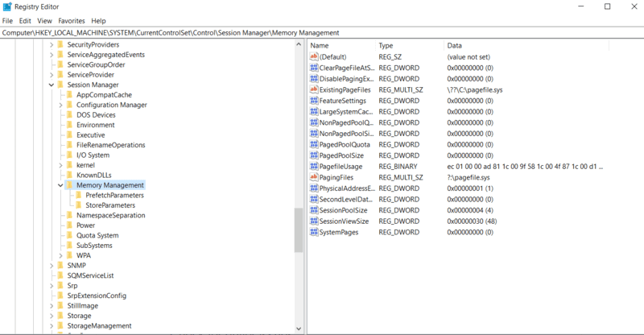Click the PrefetchParameters folder icon
Screen dimensions: 644x335
pyautogui.click(x=78, y=195)
